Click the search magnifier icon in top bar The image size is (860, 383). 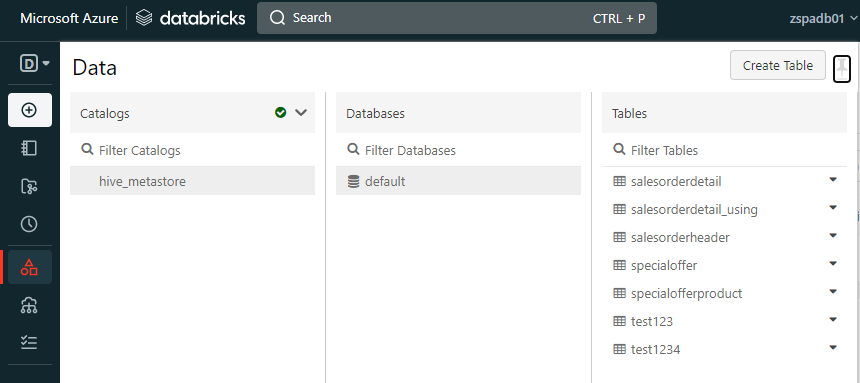pos(278,18)
